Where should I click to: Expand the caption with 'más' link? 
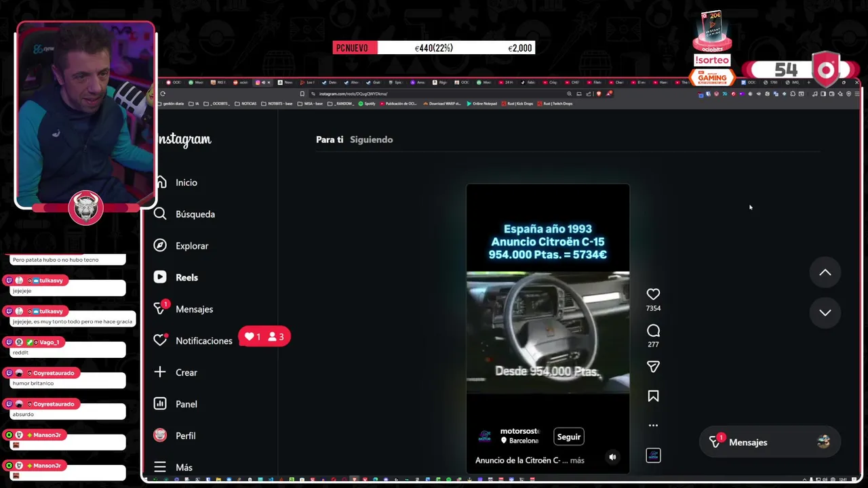(577, 460)
